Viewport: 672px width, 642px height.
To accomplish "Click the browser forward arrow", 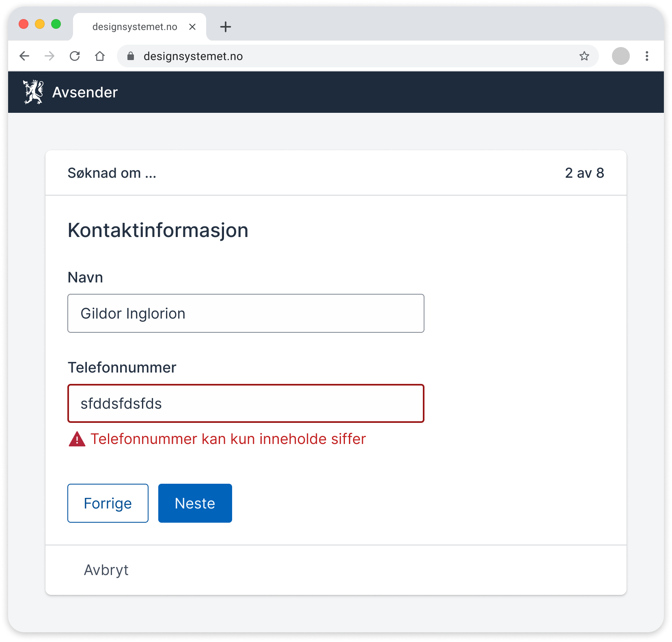I will 50,56.
